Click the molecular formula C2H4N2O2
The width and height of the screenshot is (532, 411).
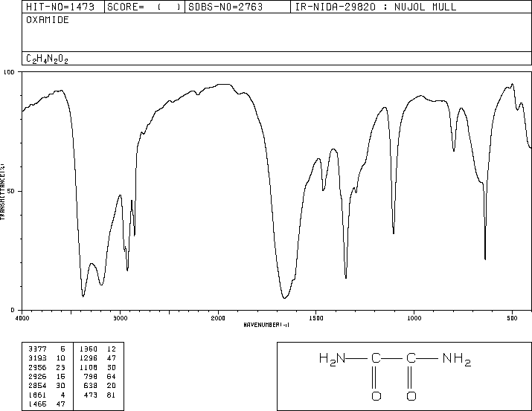coord(47,59)
